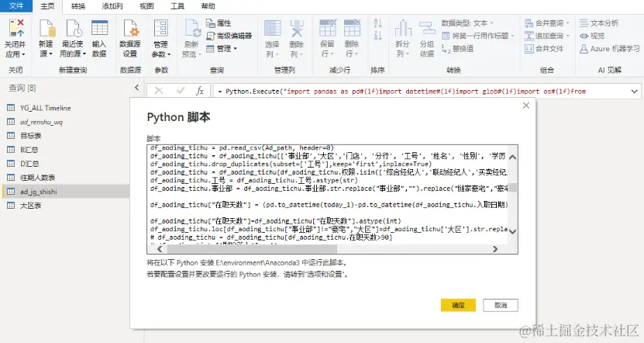
Task: Select the 大区表 query
Action: [x=65, y=206]
